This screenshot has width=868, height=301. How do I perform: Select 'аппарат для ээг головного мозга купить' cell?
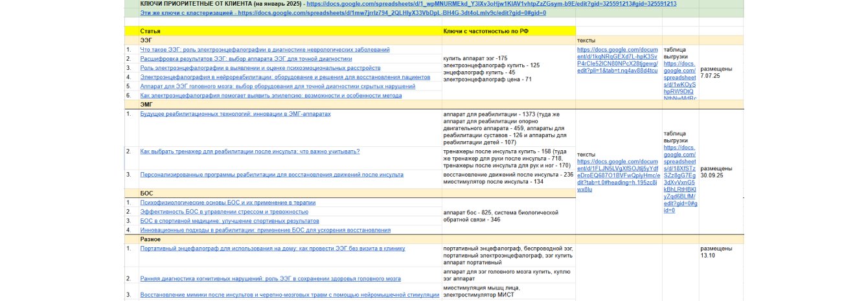click(x=509, y=275)
